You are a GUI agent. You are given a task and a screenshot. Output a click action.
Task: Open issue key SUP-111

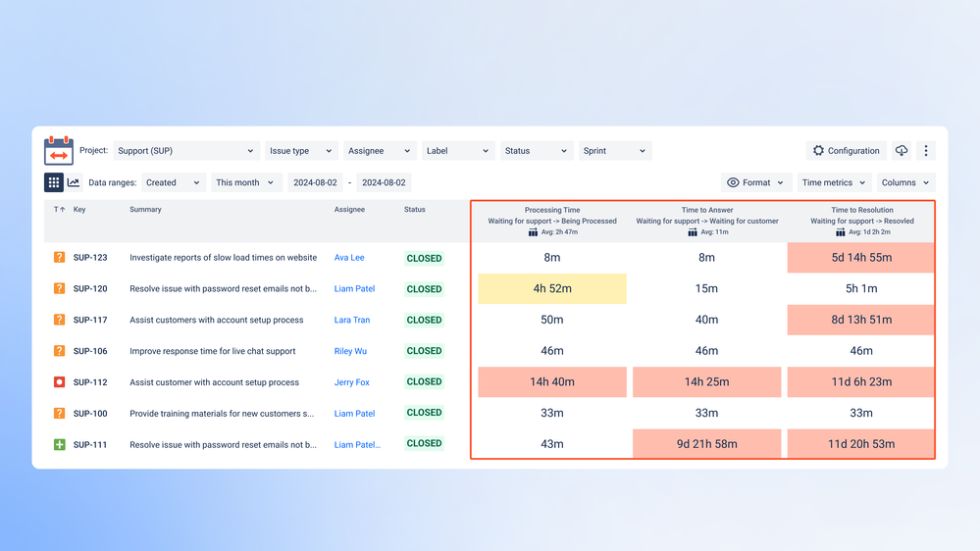(90, 445)
